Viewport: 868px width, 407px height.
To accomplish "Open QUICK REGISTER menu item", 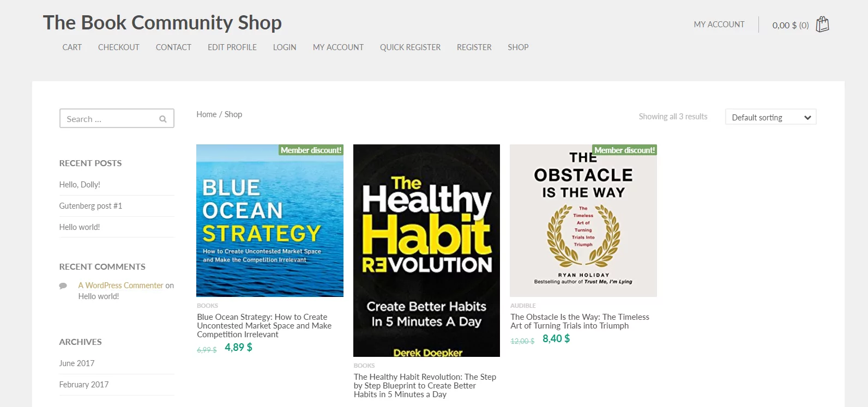I will coord(410,47).
